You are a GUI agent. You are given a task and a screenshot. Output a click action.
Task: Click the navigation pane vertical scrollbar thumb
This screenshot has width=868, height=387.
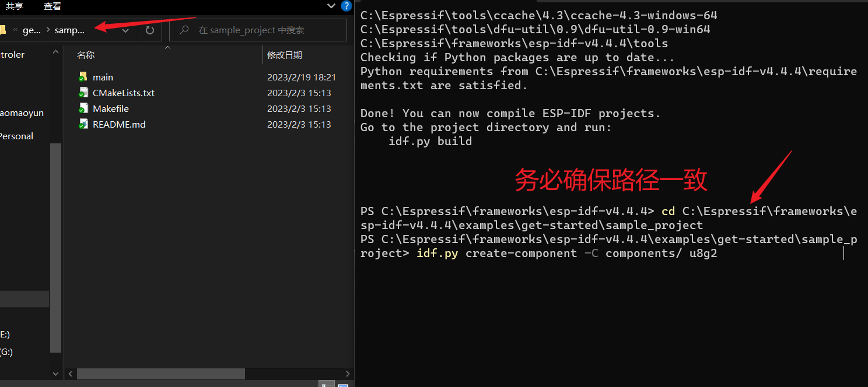[x=56, y=248]
